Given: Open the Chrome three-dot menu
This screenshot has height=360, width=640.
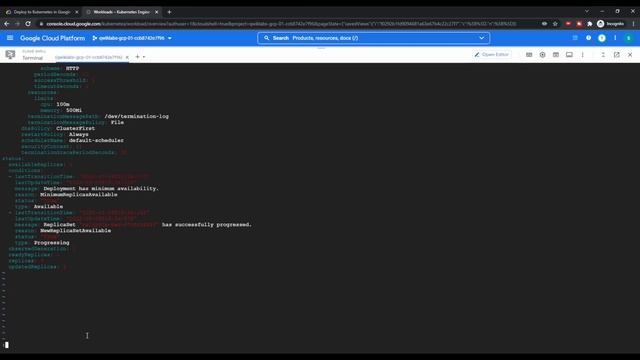Looking at the screenshot, I should (633, 24).
